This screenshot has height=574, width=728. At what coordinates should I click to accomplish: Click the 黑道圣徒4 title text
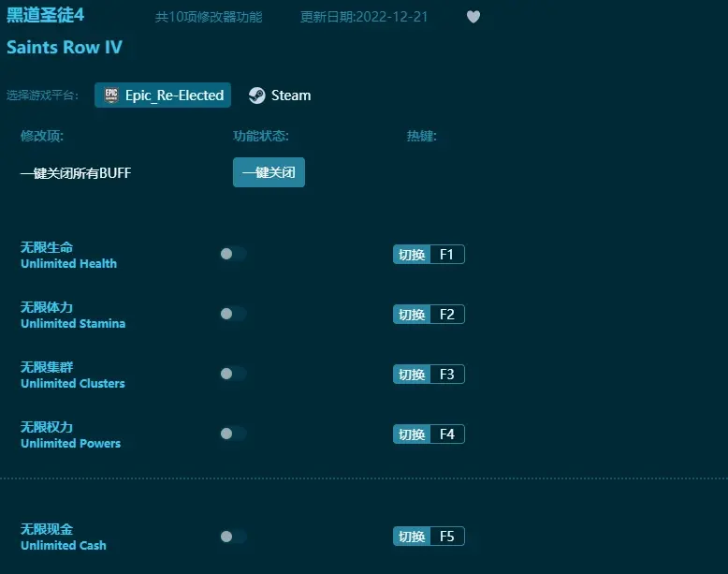(46, 15)
